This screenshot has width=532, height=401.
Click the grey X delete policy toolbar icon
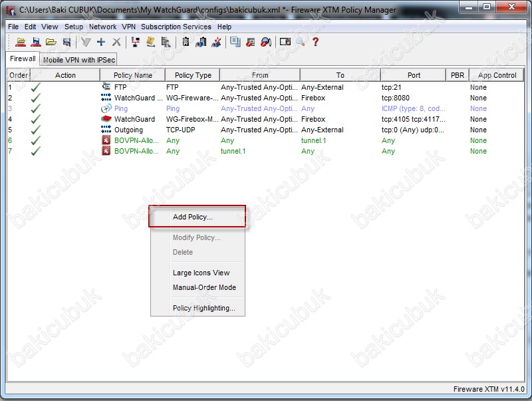[x=116, y=42]
